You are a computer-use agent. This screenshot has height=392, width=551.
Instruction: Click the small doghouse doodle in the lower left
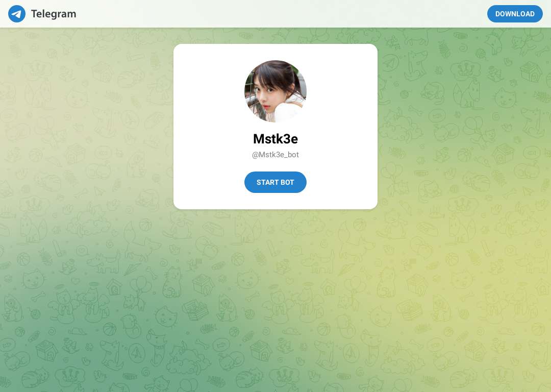[114, 287]
